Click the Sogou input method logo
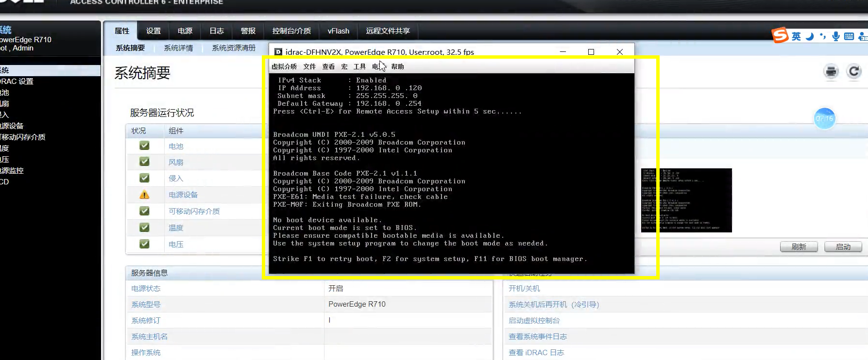 coord(780,35)
